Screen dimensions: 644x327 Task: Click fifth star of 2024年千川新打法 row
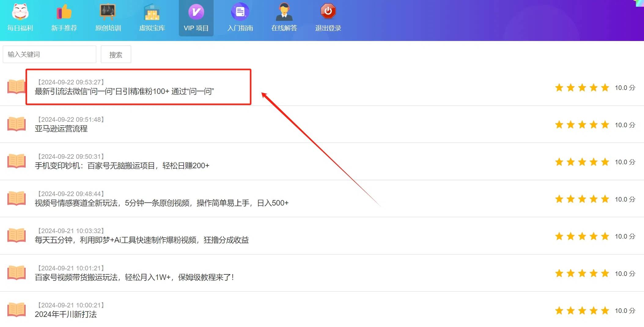[x=605, y=310]
